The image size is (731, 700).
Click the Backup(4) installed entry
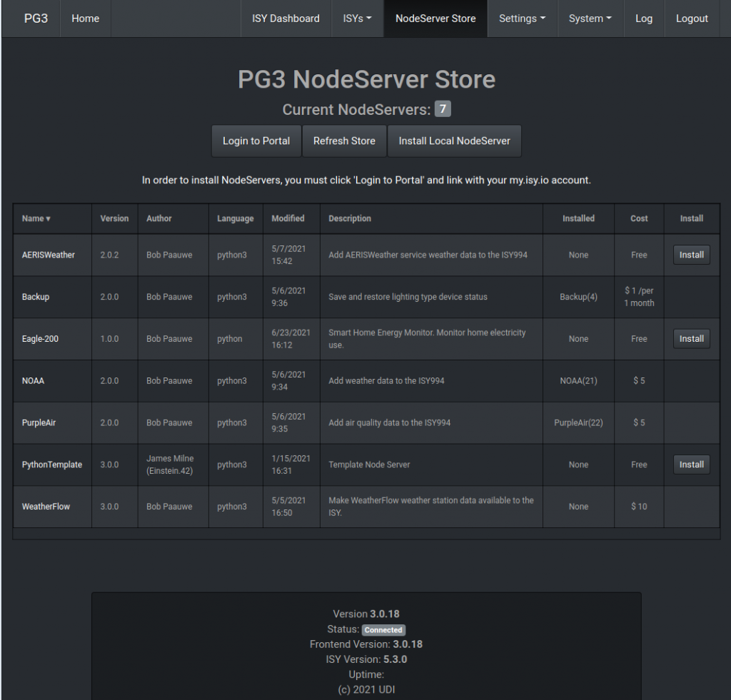pyautogui.click(x=578, y=297)
